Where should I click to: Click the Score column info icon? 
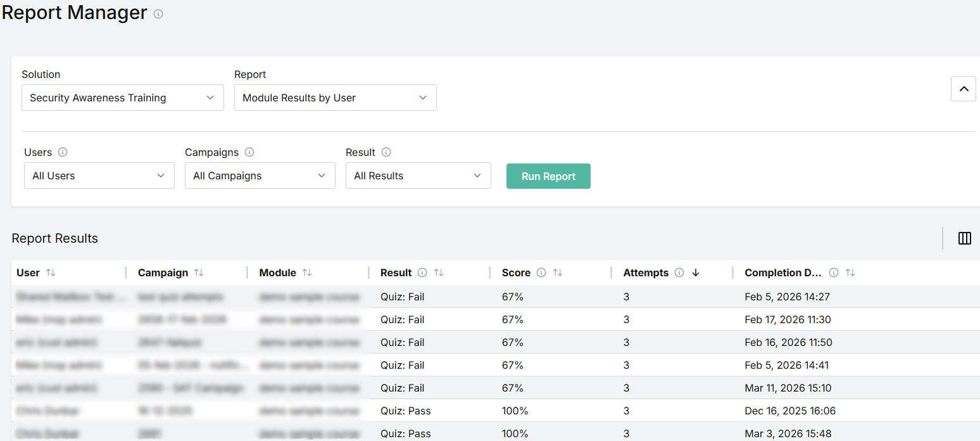(541, 272)
